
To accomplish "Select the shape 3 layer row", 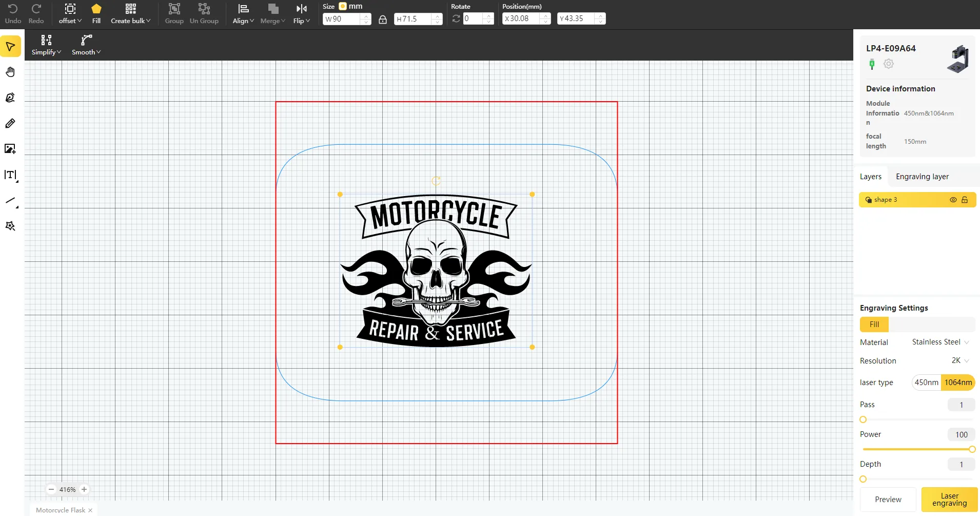I will point(917,200).
